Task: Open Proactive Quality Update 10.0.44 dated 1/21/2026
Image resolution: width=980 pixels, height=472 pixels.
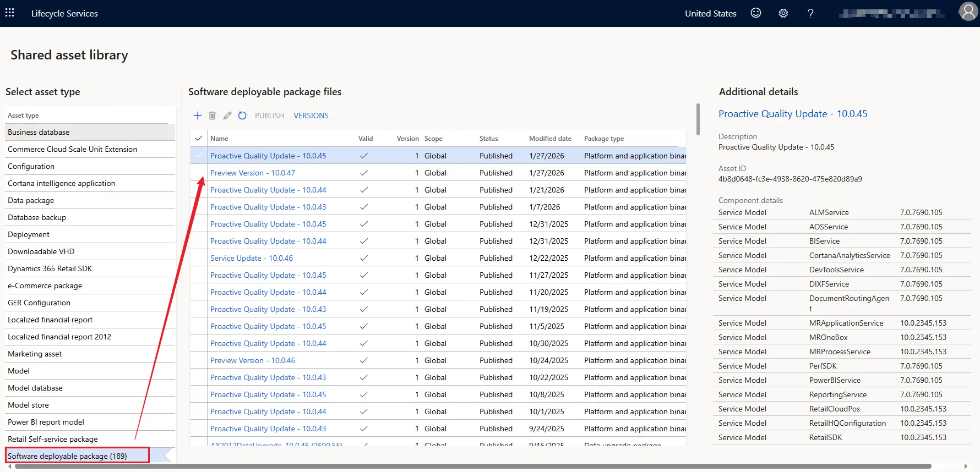Action: coord(268,190)
